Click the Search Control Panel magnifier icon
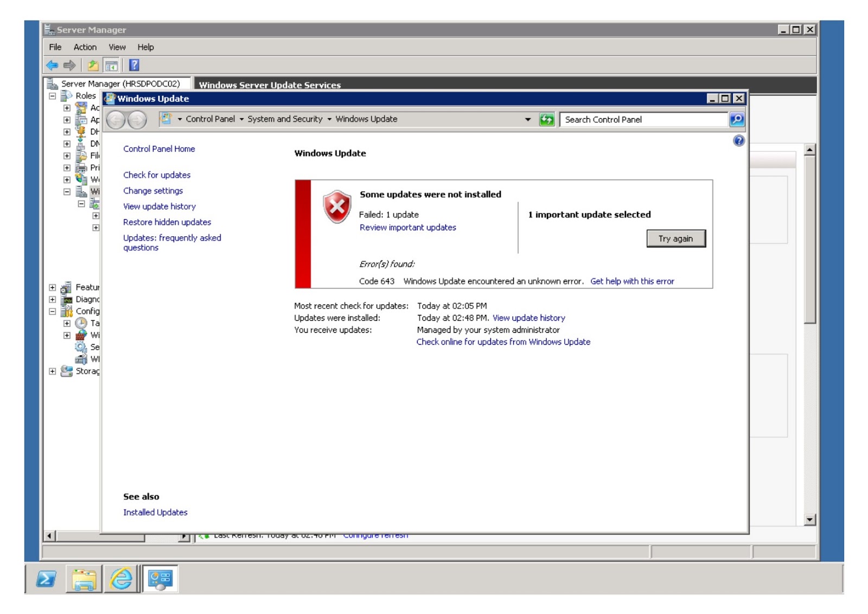 [x=737, y=119]
